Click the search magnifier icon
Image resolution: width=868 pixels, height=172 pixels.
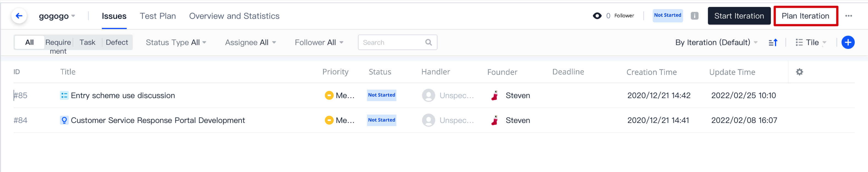[428, 42]
